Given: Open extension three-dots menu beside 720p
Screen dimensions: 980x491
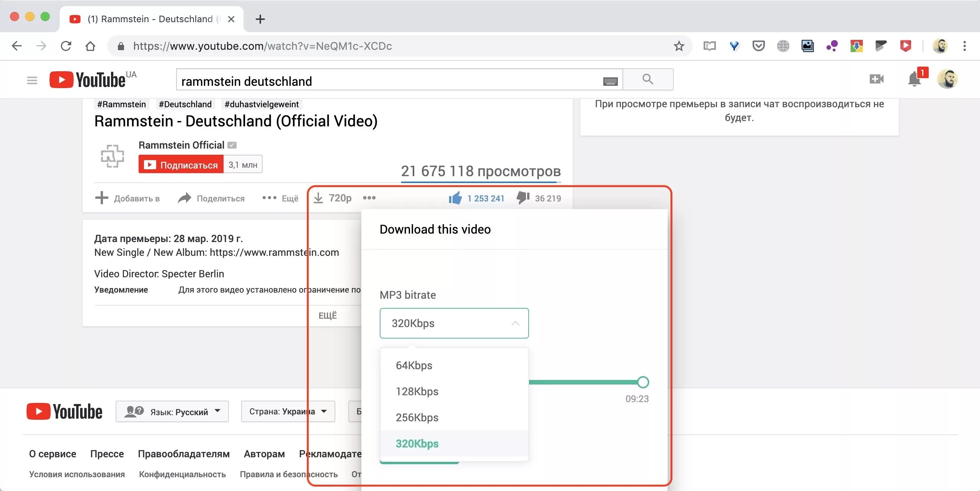Looking at the screenshot, I should [x=369, y=198].
